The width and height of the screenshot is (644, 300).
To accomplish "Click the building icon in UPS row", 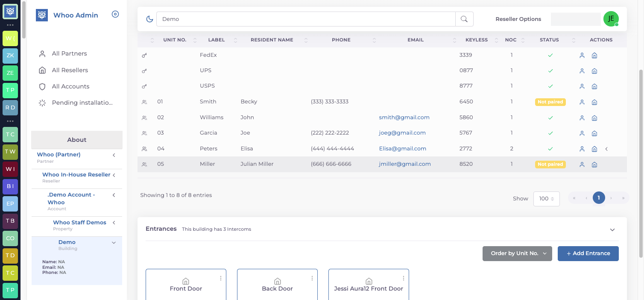I will (x=594, y=71).
